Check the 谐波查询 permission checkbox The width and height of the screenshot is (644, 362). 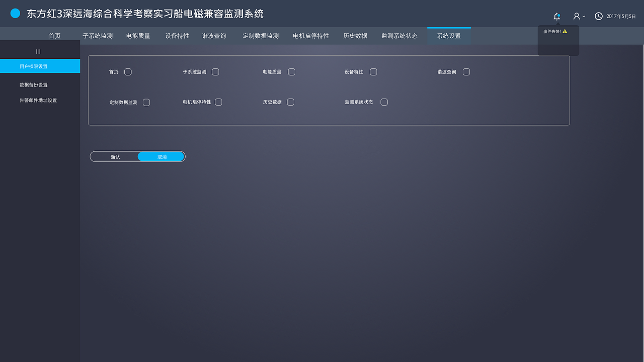pyautogui.click(x=466, y=72)
